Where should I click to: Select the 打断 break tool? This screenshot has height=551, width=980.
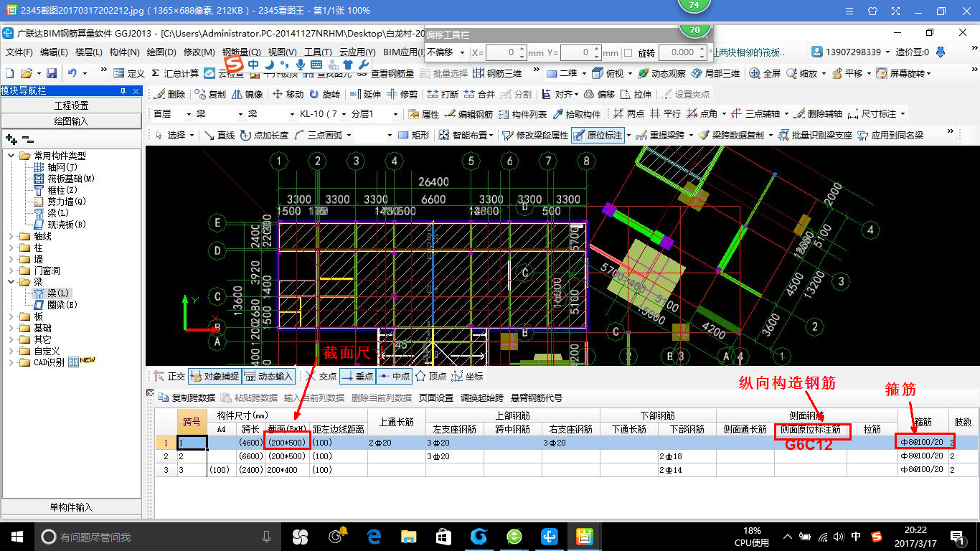click(x=443, y=94)
